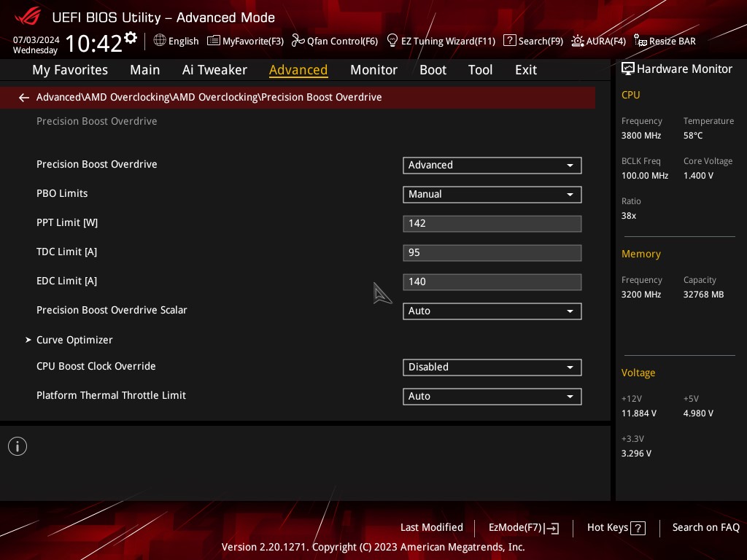The image size is (747, 560).
Task: Switch to Tool tab
Action: click(x=480, y=70)
